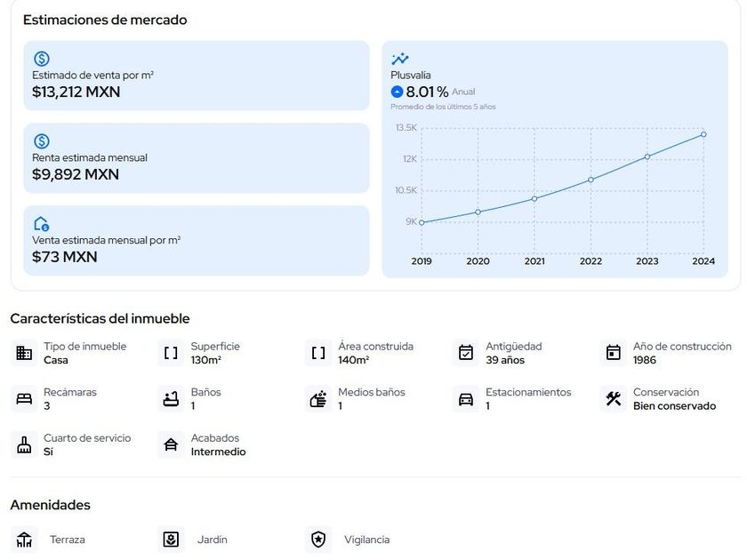
Task: Click the dollar icon above Renta estimada mensual
Action: tap(41, 141)
